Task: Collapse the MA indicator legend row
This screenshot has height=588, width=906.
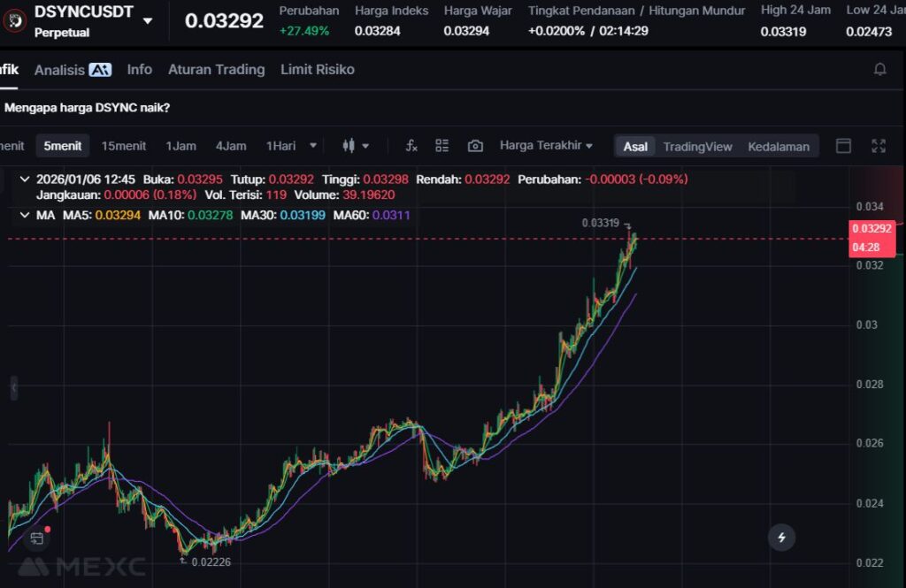Action: click(x=24, y=215)
